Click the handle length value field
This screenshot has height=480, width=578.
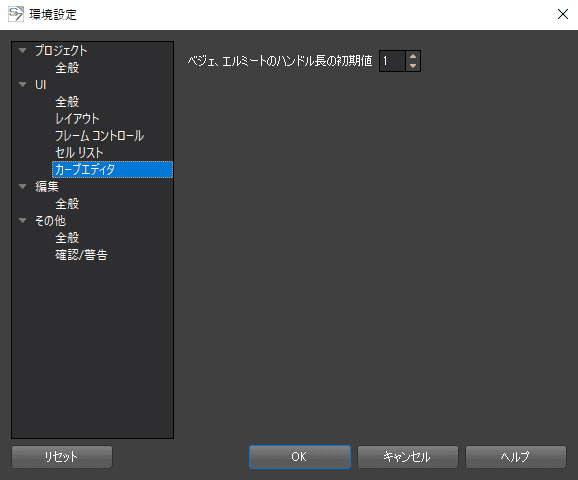pos(393,61)
